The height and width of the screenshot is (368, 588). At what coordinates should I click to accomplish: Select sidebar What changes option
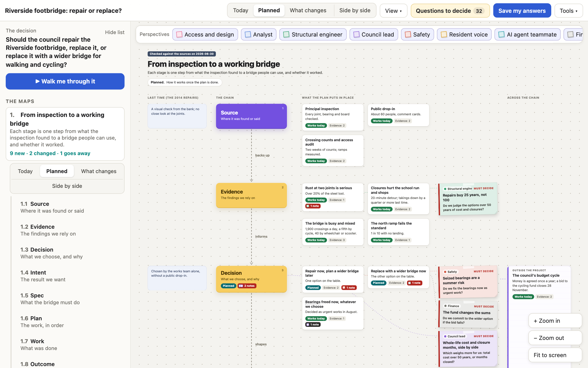(99, 171)
